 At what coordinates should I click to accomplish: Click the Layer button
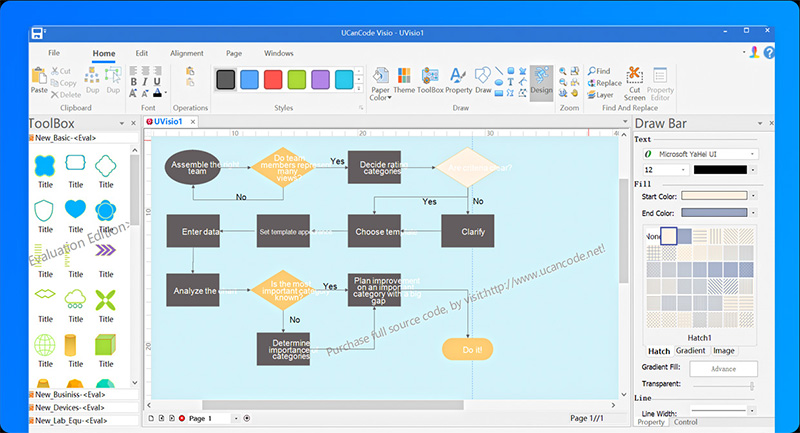pyautogui.click(x=601, y=94)
